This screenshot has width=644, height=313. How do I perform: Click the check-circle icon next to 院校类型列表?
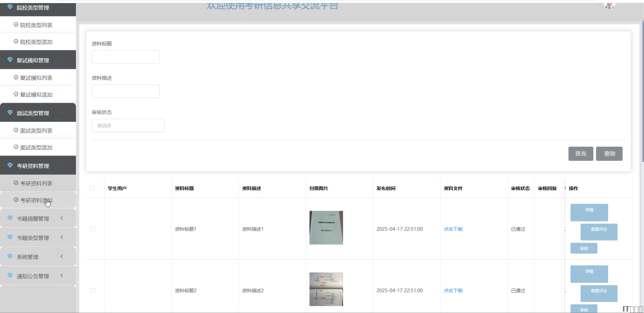[16, 25]
